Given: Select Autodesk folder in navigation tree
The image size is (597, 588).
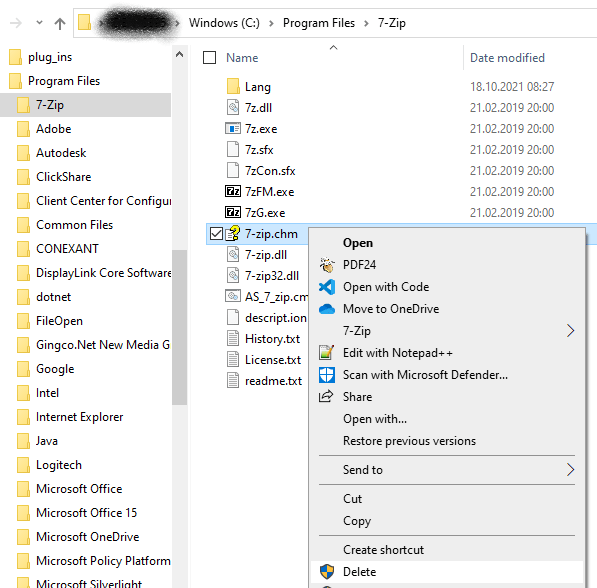Looking at the screenshot, I should (x=61, y=153).
